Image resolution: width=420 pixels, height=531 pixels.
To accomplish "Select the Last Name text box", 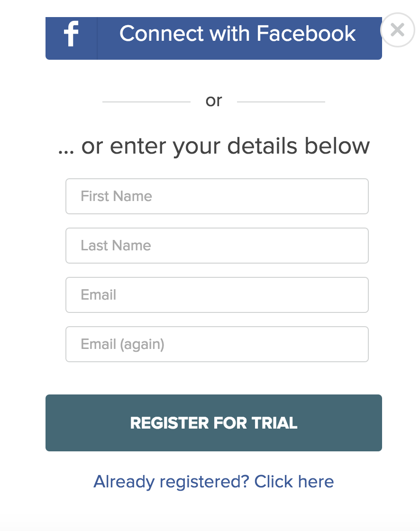I will coord(217,246).
